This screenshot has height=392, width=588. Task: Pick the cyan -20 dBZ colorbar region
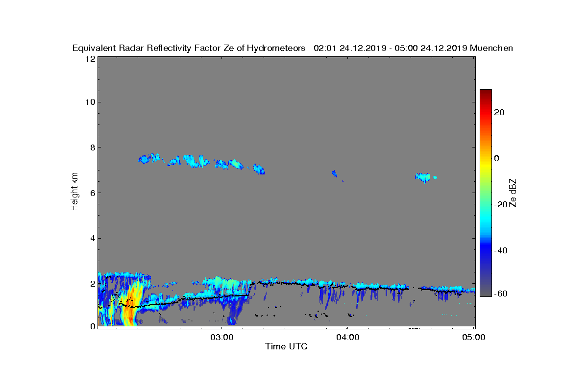486,204
